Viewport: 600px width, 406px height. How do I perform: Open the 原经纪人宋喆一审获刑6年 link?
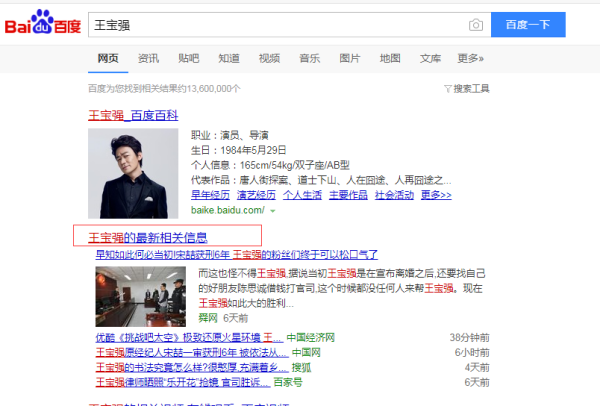point(192,353)
